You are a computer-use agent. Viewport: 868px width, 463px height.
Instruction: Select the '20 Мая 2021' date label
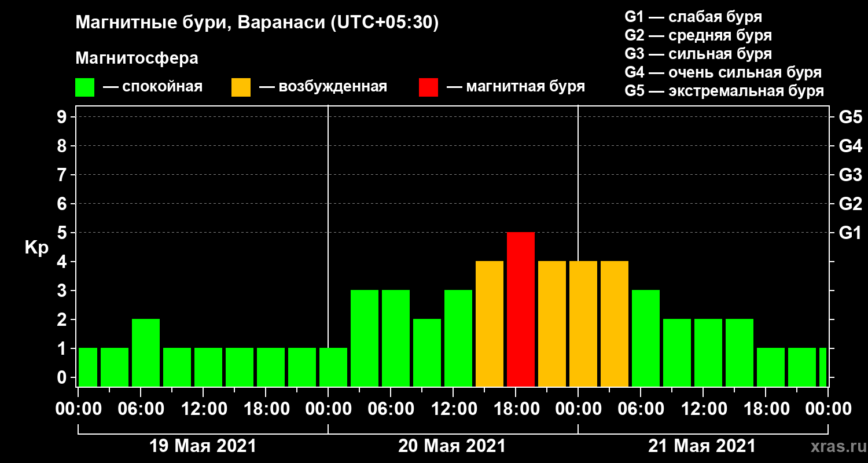pos(452,446)
